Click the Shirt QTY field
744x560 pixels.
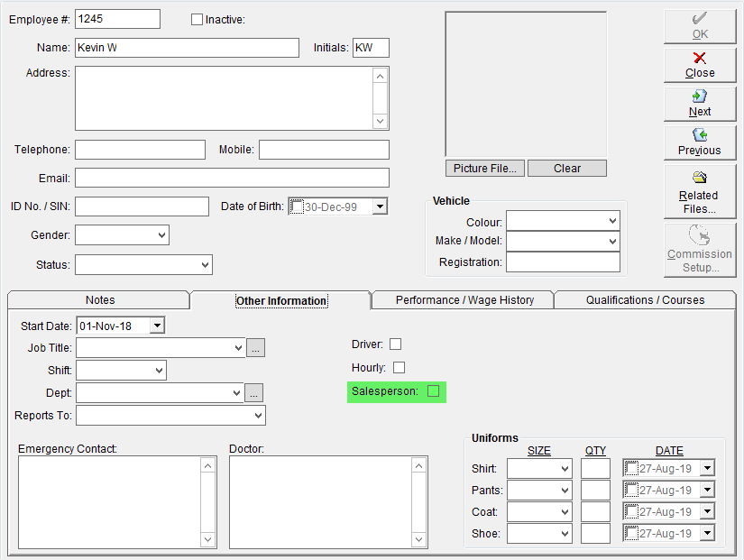pos(595,469)
